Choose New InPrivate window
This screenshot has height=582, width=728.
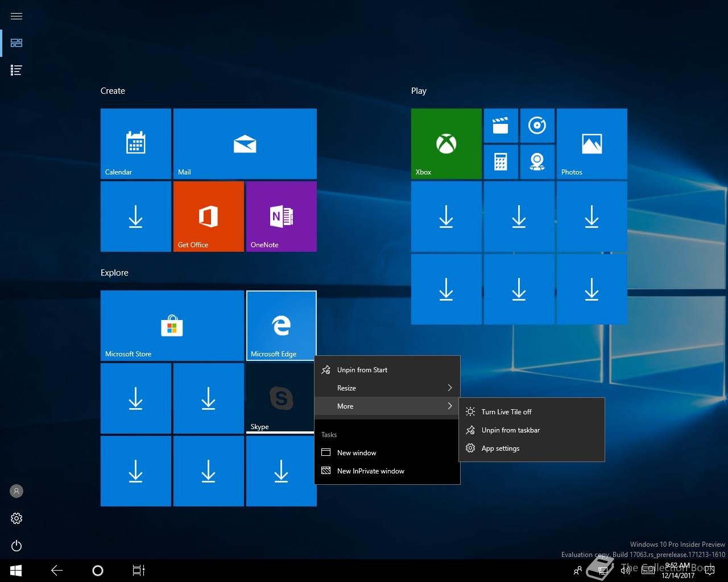point(387,471)
